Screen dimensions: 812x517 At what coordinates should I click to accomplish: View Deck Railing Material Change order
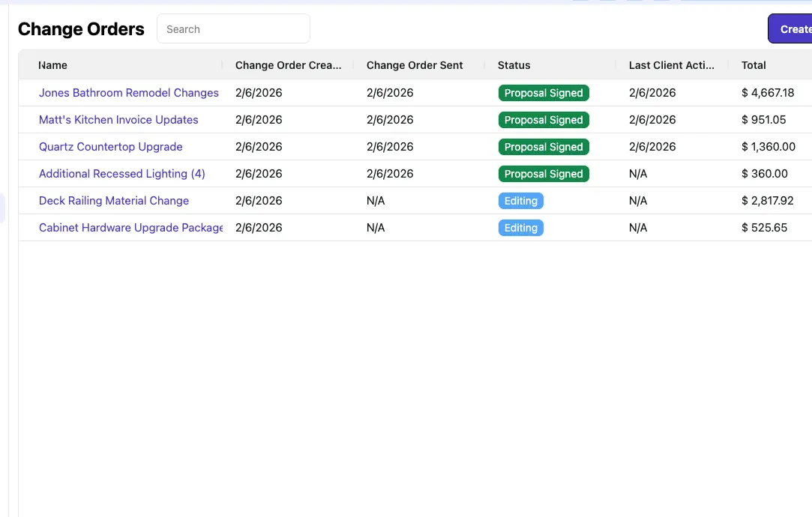[114, 201]
